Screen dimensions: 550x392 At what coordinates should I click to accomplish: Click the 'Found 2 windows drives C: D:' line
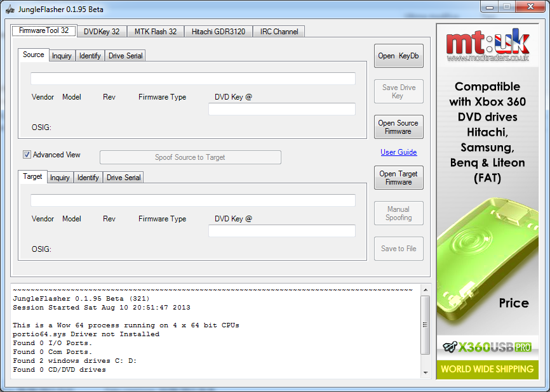[x=75, y=360]
